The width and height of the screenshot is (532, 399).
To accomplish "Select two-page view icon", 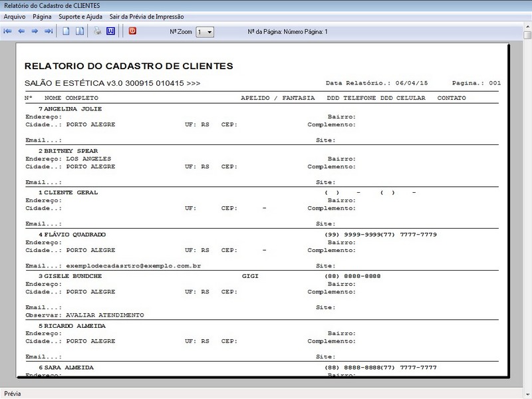I will (x=79, y=31).
